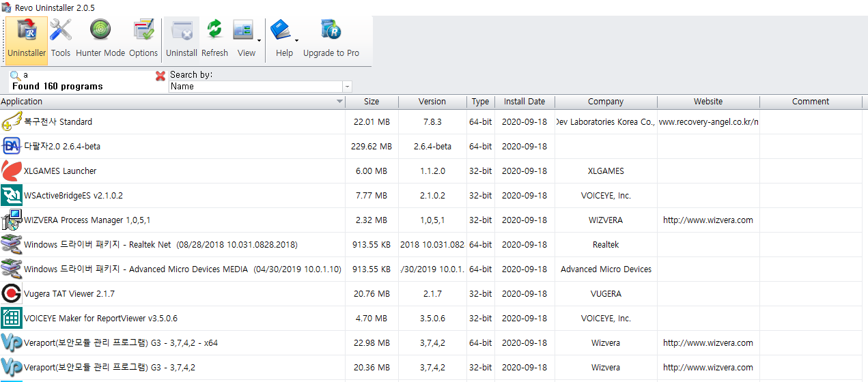Click the greyed Uninstall toolbar icon
This screenshot has height=382, width=868.
tap(182, 31)
